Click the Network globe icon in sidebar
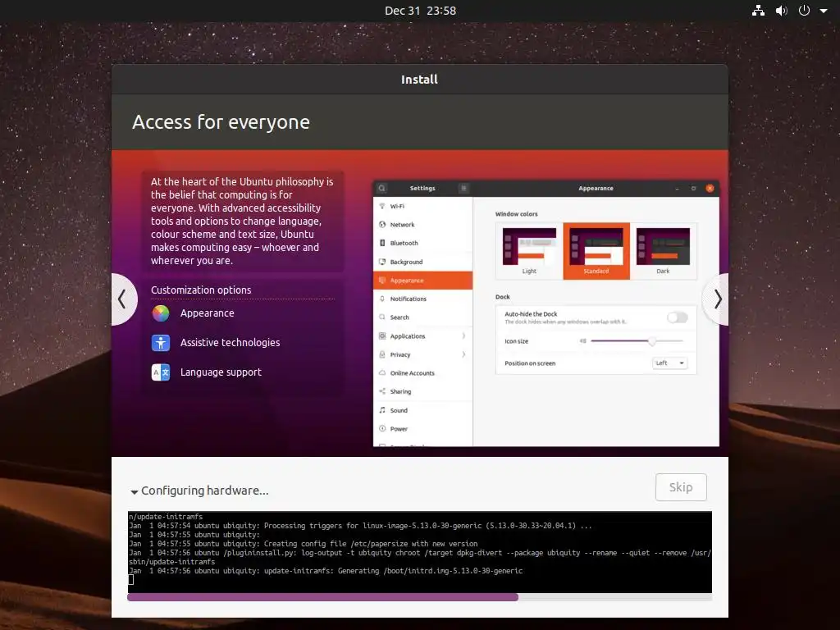 [x=382, y=225]
